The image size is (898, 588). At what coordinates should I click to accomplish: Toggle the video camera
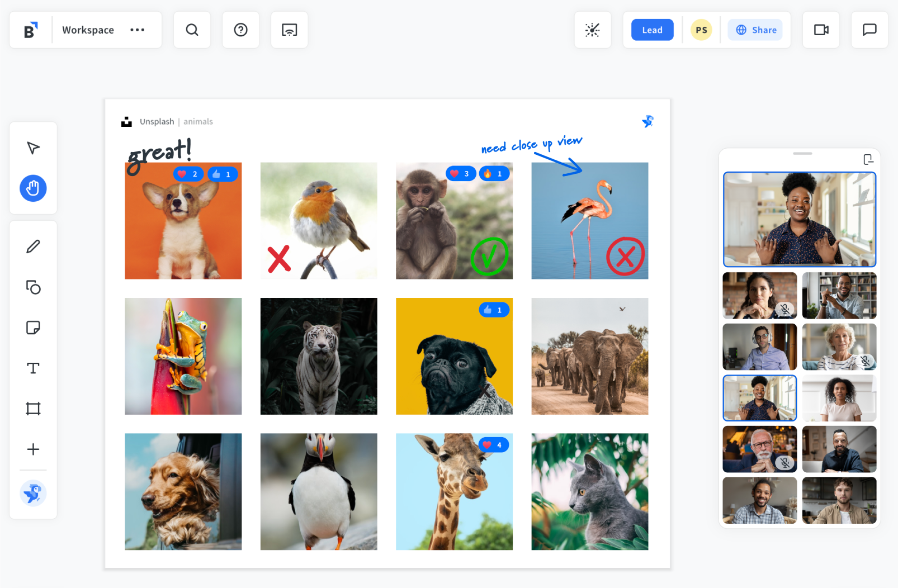[x=821, y=30]
